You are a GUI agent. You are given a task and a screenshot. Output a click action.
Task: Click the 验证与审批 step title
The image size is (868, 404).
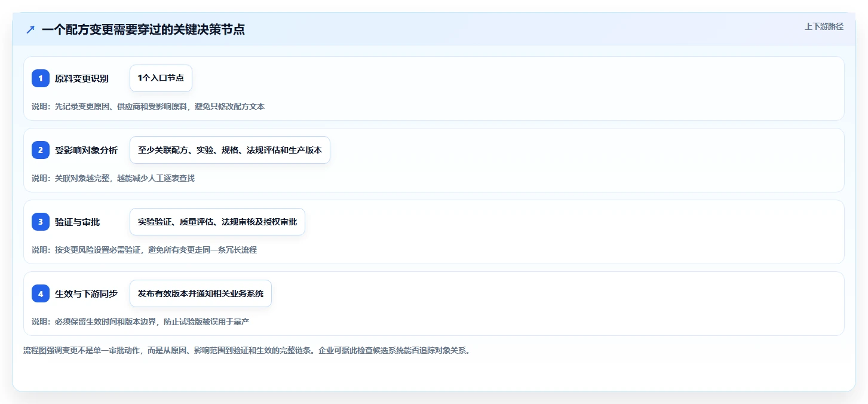[78, 222]
